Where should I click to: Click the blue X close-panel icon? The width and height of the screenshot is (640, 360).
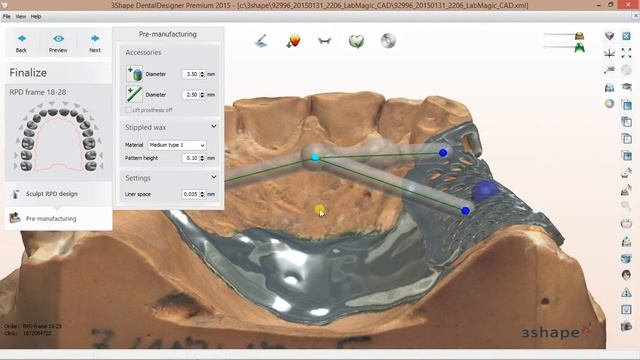pos(626,36)
